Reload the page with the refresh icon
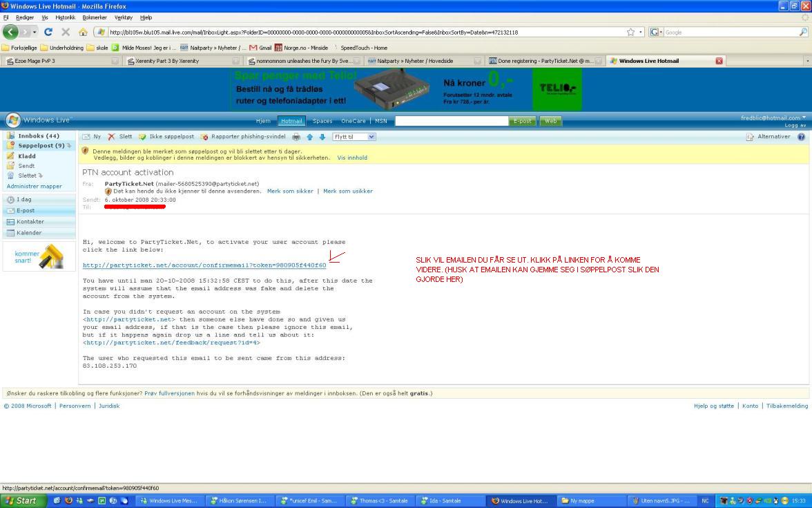This screenshot has width=812, height=508. 48,32
